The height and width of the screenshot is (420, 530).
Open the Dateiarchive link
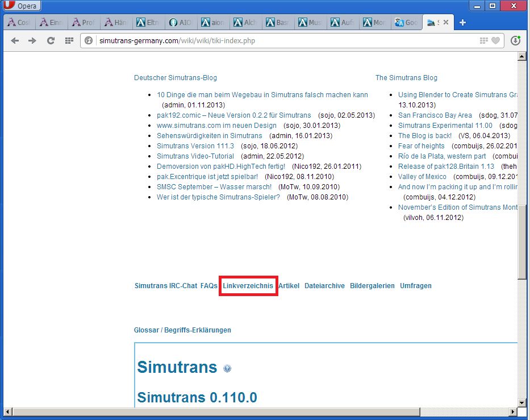324,286
